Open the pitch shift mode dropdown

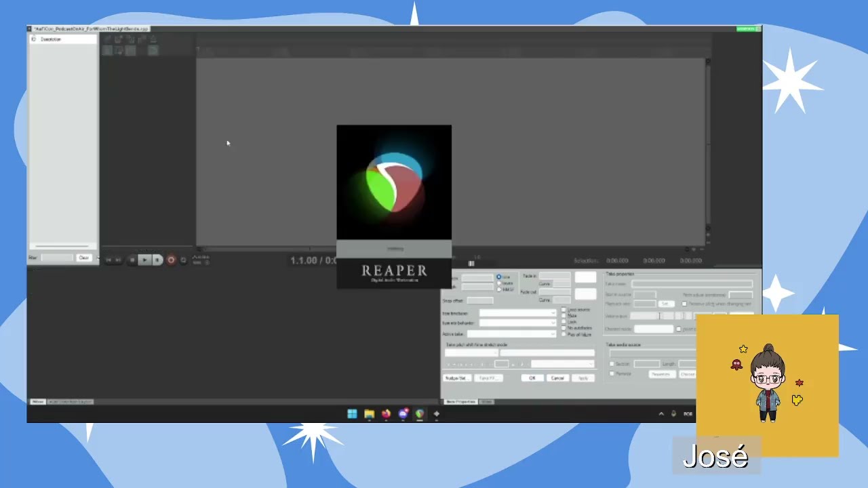pos(471,353)
